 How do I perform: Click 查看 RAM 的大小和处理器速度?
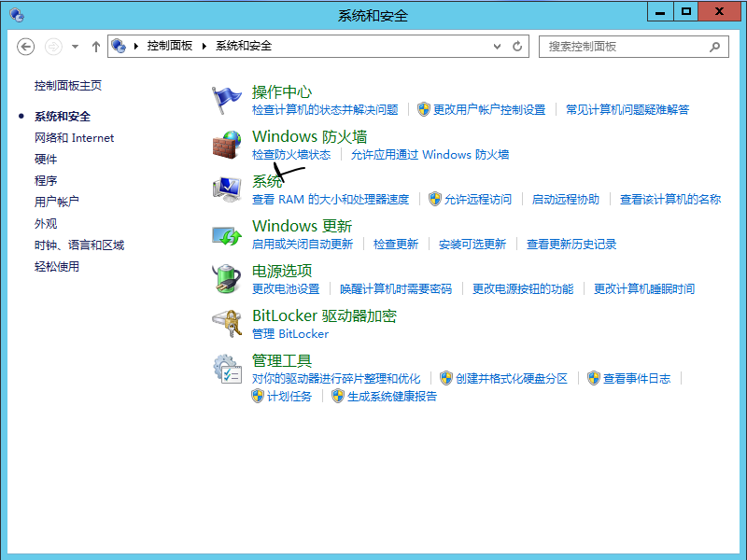point(331,200)
